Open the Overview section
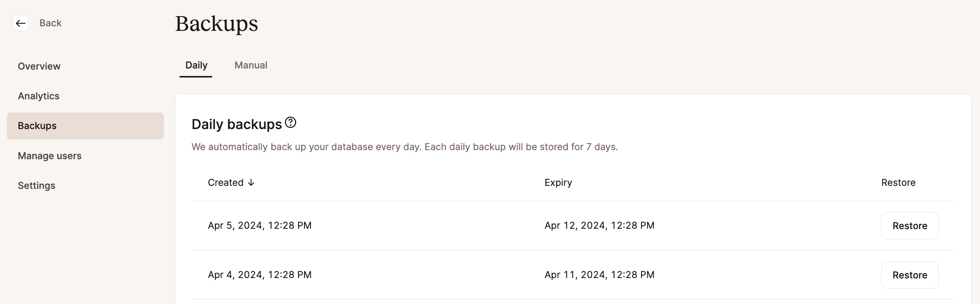The height and width of the screenshot is (304, 980). 39,66
